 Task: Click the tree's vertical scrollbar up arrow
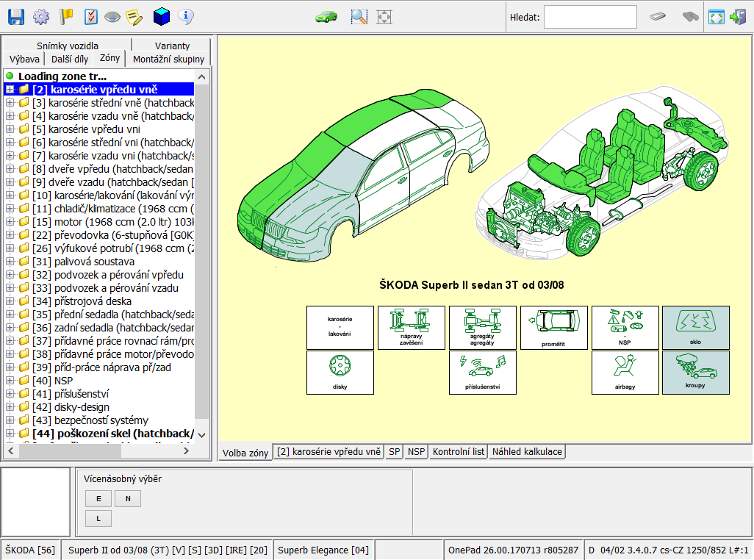(x=202, y=77)
